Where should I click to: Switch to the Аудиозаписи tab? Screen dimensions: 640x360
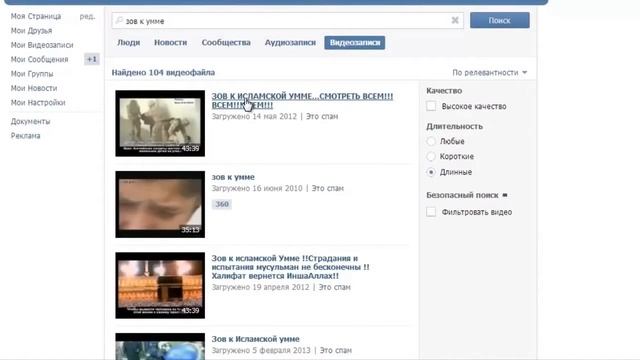290,42
